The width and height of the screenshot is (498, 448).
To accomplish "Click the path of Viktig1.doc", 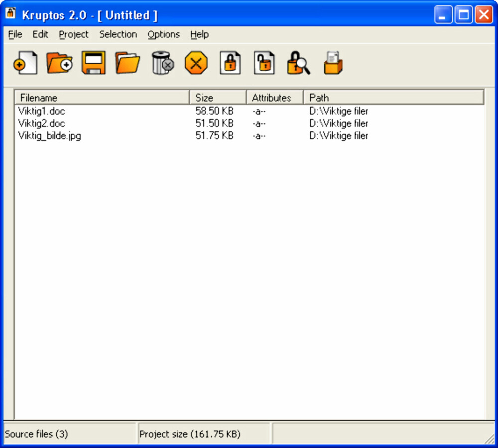I will pyautogui.click(x=339, y=111).
